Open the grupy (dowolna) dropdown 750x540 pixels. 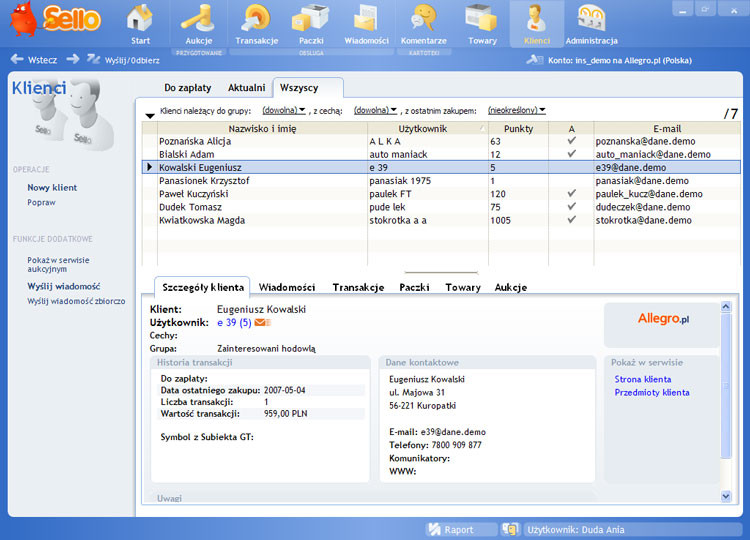[284, 110]
